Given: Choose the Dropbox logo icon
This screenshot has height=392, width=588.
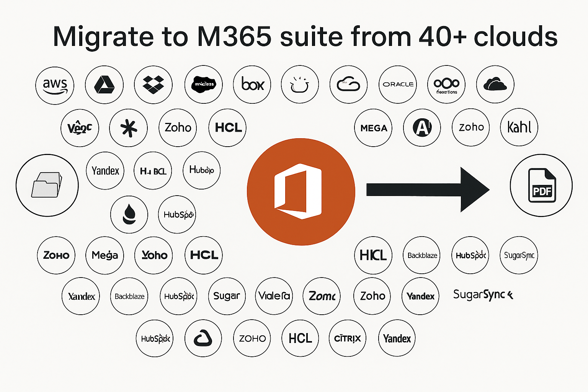Looking at the screenshot, I should 153,85.
